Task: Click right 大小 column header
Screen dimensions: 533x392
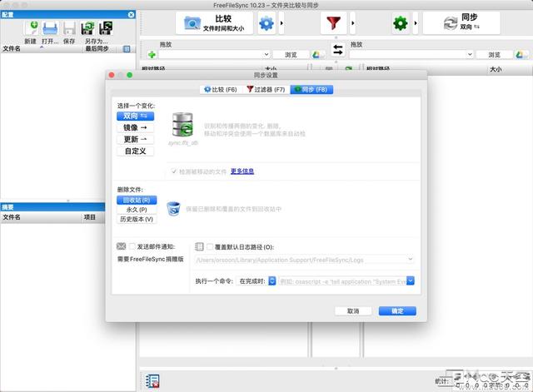Action: [x=496, y=69]
